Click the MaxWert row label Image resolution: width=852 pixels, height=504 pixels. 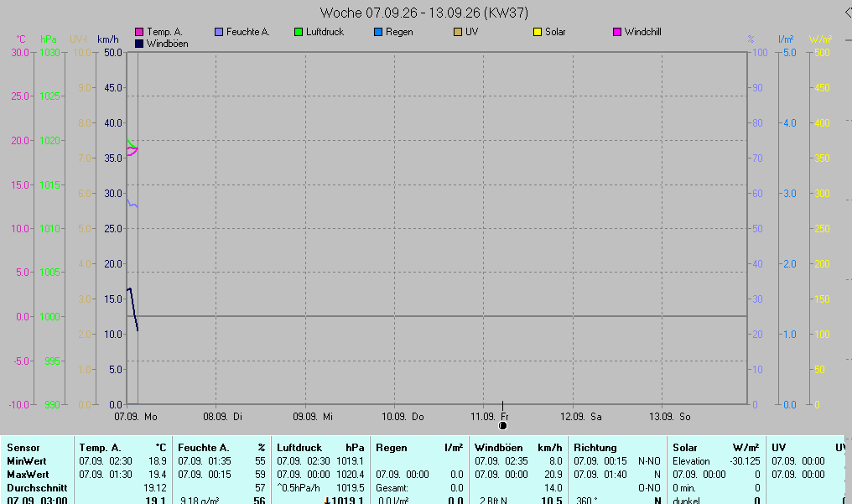point(28,474)
